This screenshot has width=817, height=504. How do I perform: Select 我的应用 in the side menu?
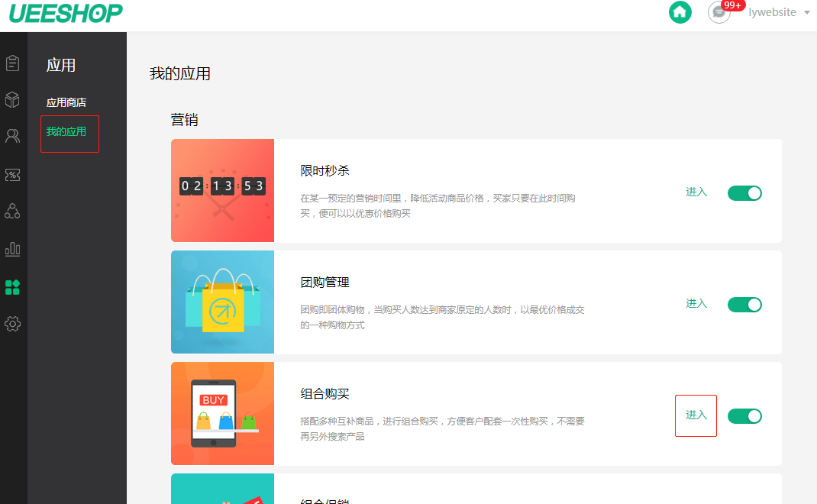[x=66, y=132]
